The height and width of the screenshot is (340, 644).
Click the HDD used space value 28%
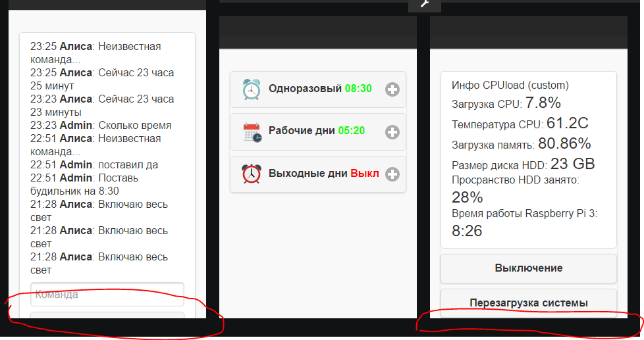pyautogui.click(x=467, y=197)
